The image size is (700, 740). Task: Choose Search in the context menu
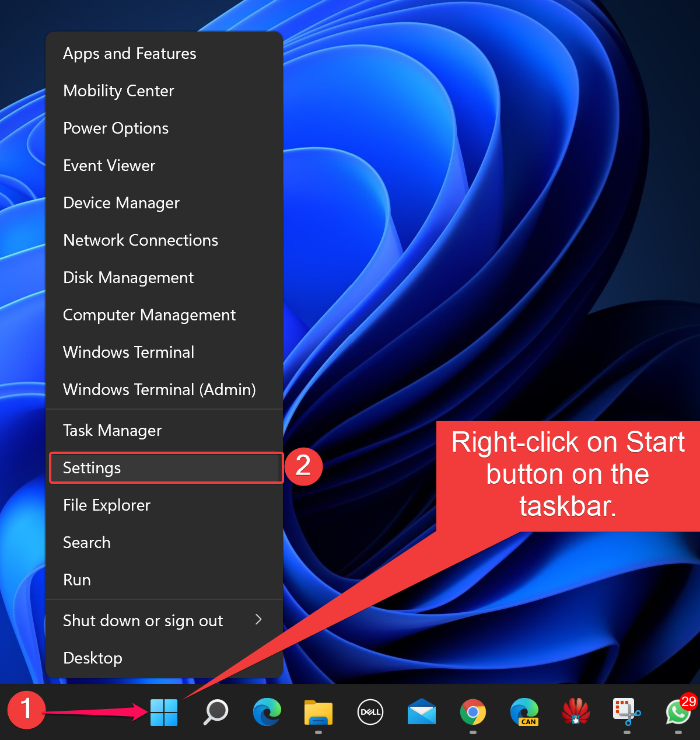164,543
